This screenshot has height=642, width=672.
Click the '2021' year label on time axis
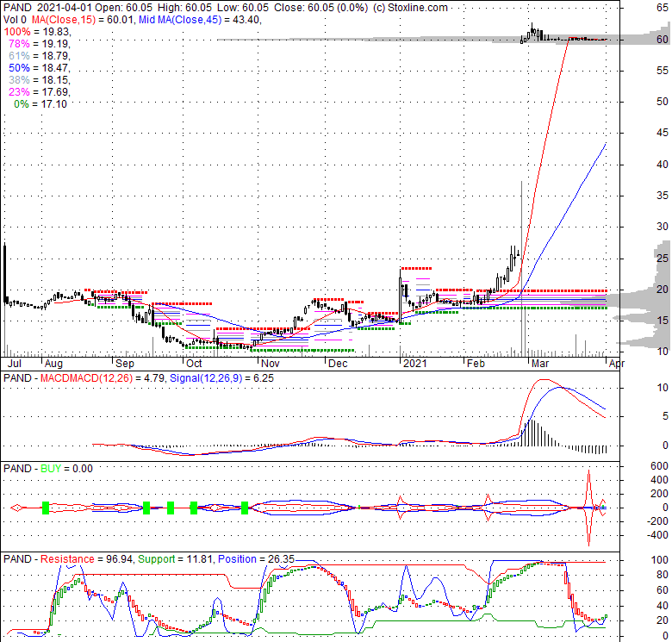coord(415,364)
